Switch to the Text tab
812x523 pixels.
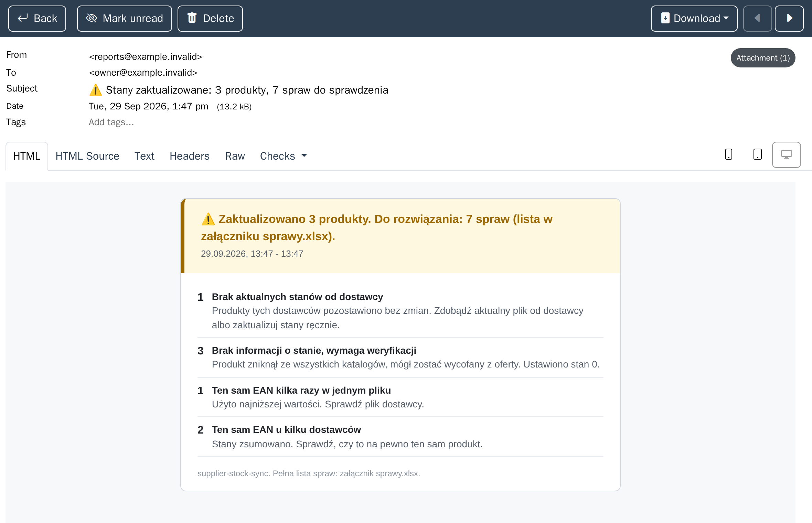(x=144, y=156)
